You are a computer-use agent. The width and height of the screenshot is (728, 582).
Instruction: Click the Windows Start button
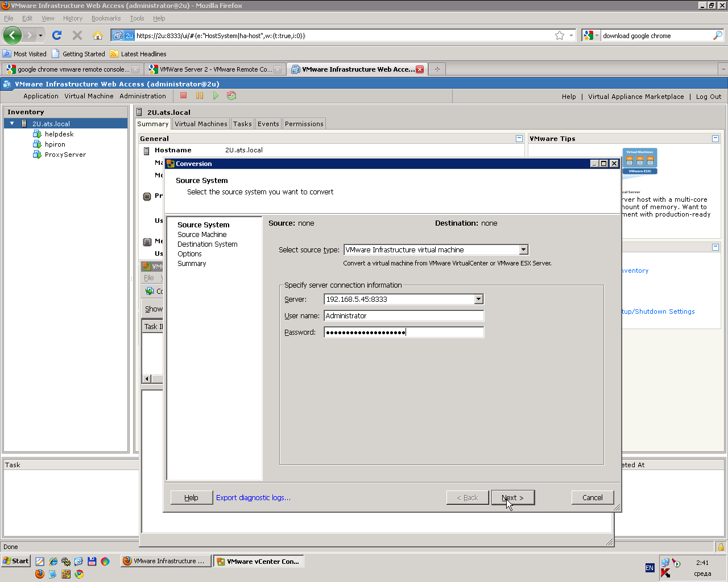click(16, 561)
